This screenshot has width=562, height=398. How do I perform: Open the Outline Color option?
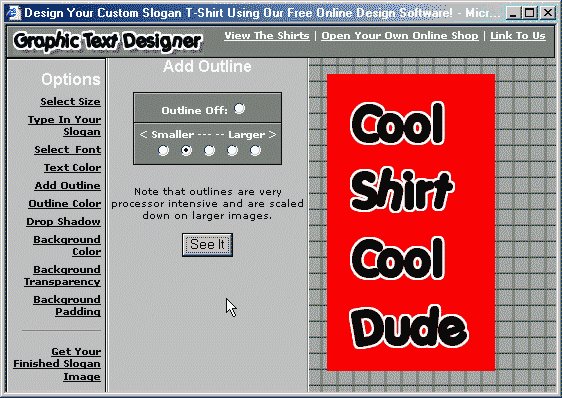tap(65, 203)
